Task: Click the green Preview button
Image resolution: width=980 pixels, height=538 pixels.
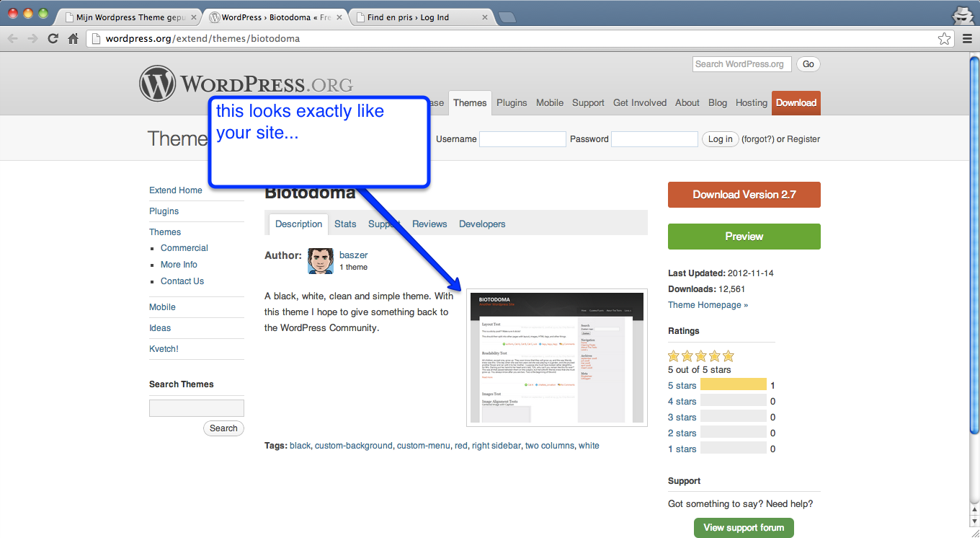Action: click(744, 237)
